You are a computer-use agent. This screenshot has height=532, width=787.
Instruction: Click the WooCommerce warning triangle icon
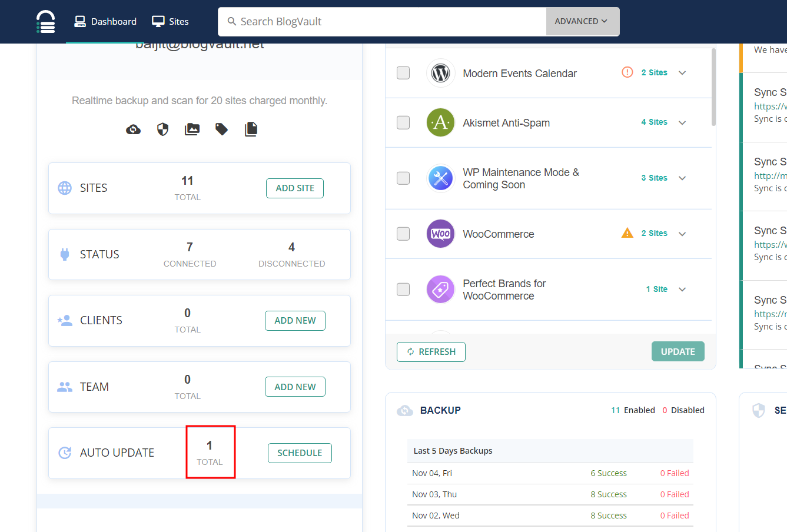tap(627, 233)
